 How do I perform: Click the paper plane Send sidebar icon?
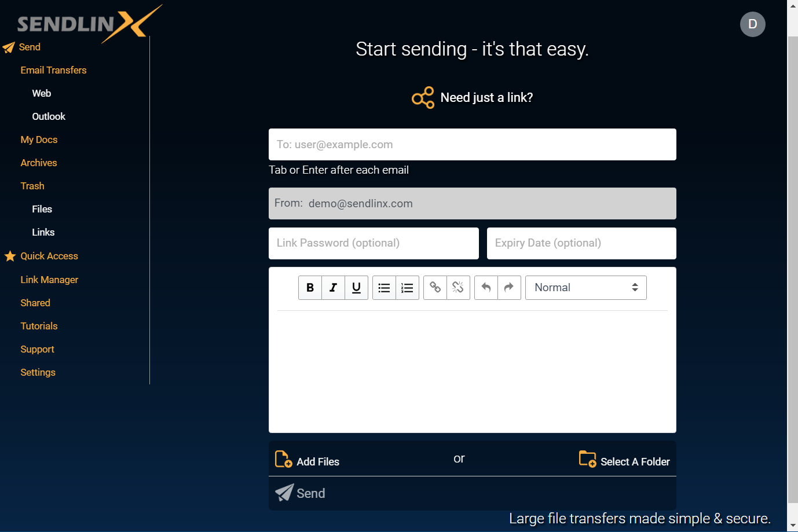(9, 47)
